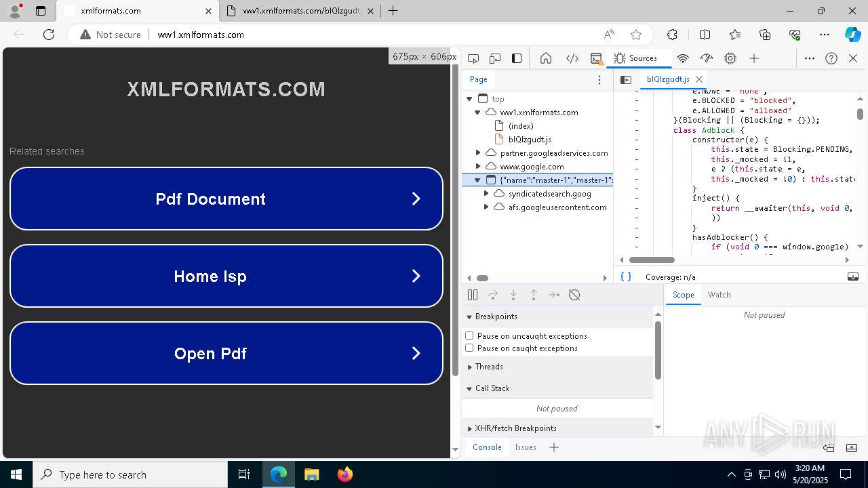The height and width of the screenshot is (488, 868).
Task: Click step into function icon
Action: (513, 295)
